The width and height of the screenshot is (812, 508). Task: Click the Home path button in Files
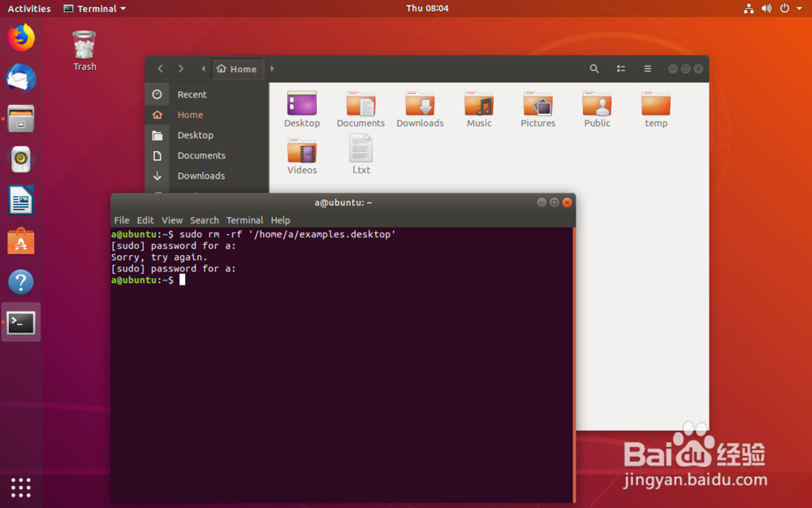coord(236,68)
